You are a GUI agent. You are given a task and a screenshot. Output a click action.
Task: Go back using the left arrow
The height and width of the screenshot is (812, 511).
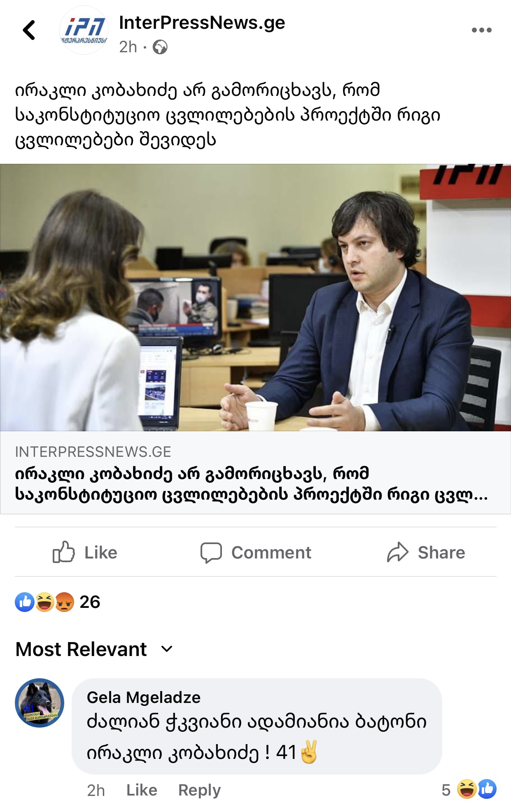tap(29, 30)
